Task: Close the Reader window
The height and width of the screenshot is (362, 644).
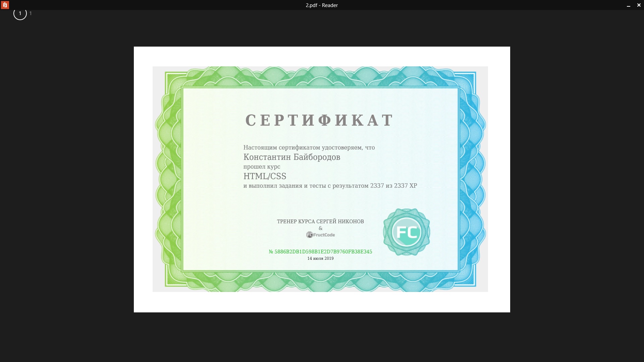Action: pyautogui.click(x=638, y=5)
